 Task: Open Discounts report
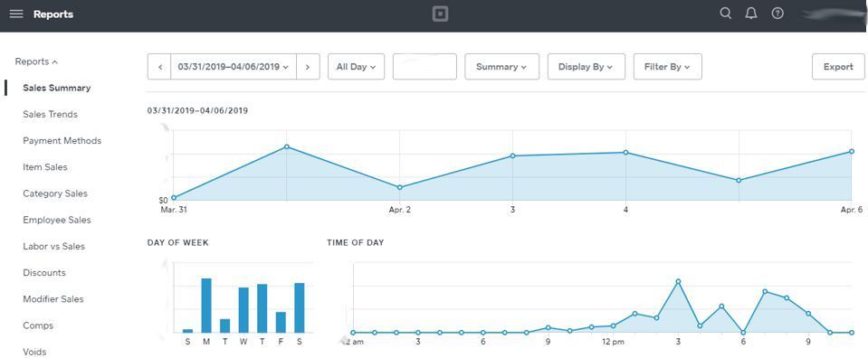tap(44, 273)
